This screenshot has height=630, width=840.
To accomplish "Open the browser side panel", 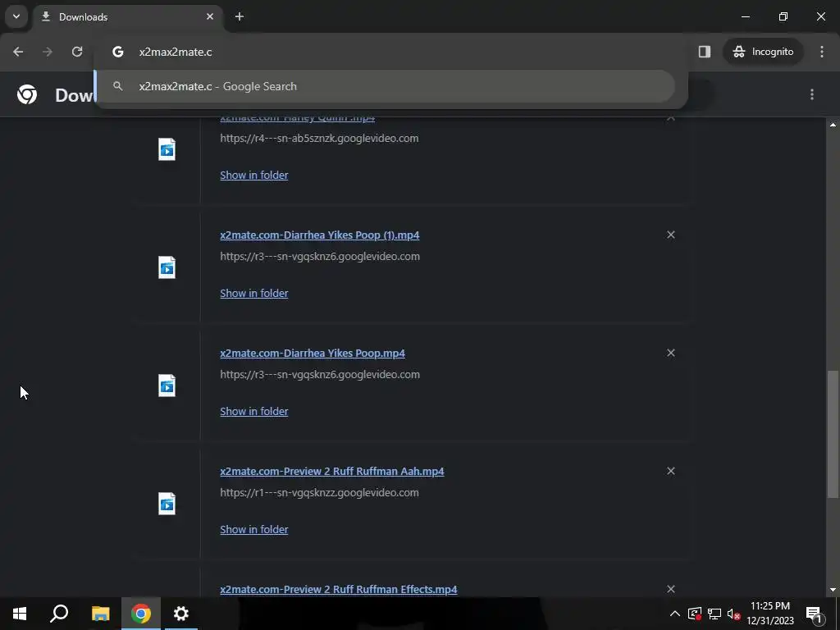I will coord(705,52).
